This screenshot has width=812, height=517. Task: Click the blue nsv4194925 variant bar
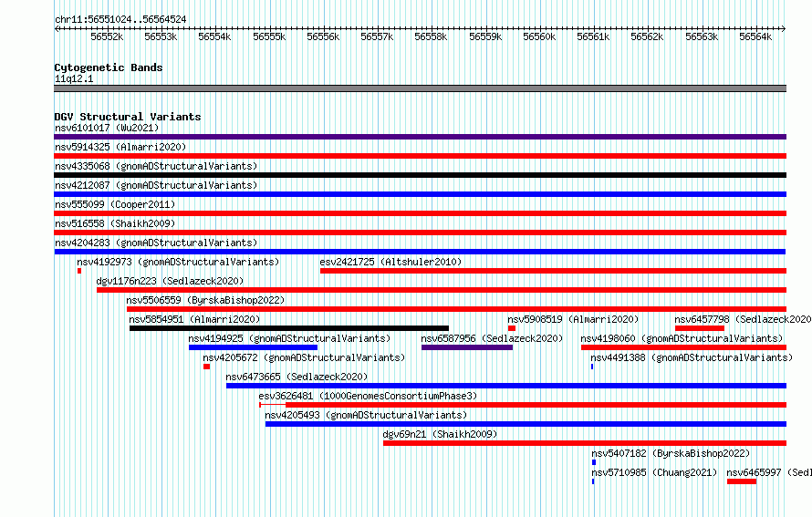point(254,347)
